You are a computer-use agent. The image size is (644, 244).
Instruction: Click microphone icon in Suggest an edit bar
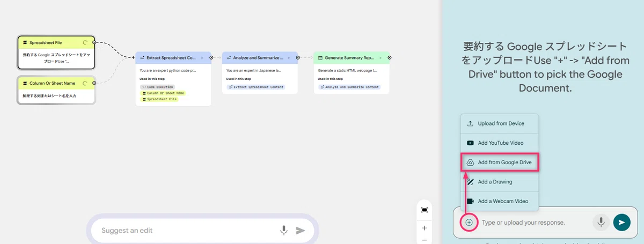click(x=284, y=230)
